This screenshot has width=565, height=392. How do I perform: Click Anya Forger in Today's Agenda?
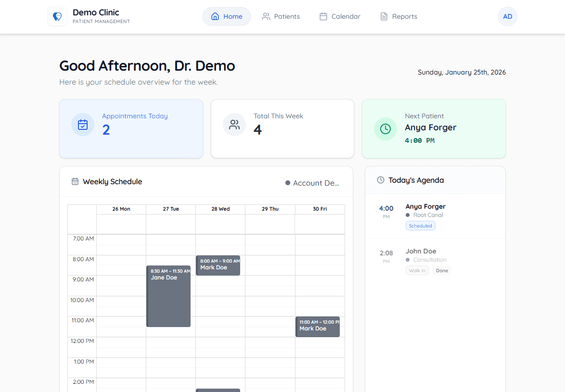[x=425, y=206]
